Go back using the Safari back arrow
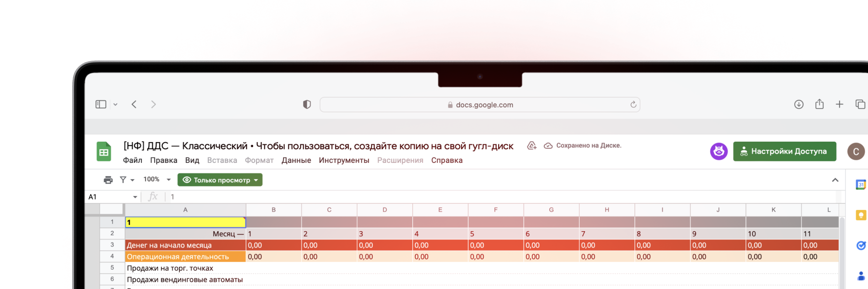This screenshot has height=289, width=868. pyautogui.click(x=134, y=105)
